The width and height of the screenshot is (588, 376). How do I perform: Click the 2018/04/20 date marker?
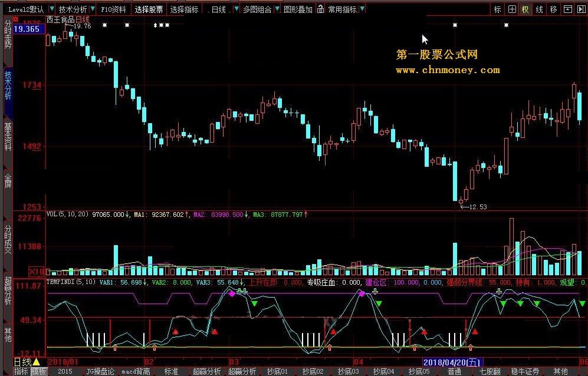pos(452,362)
